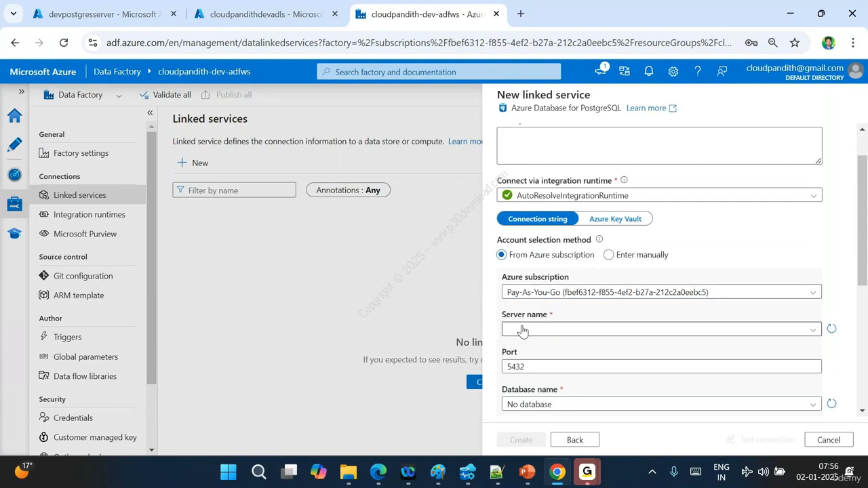Open the browser zoom magnifier icon
Screen dimensions: 868x488
[773, 43]
